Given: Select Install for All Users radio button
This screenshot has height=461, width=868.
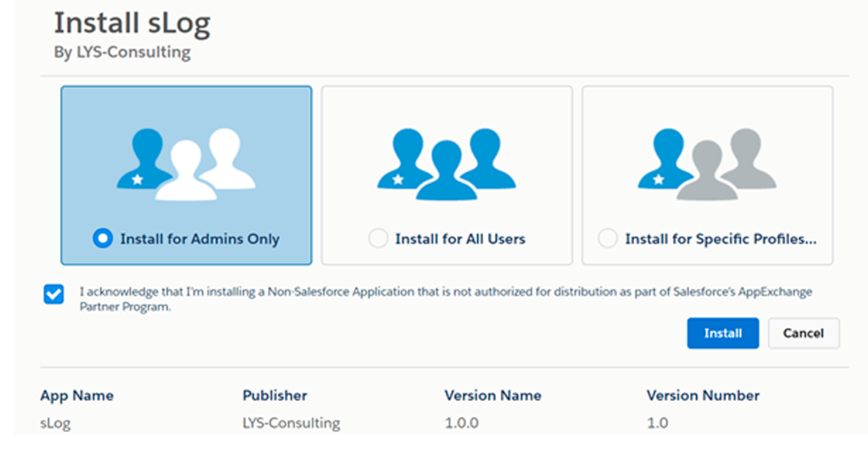Looking at the screenshot, I should [378, 238].
